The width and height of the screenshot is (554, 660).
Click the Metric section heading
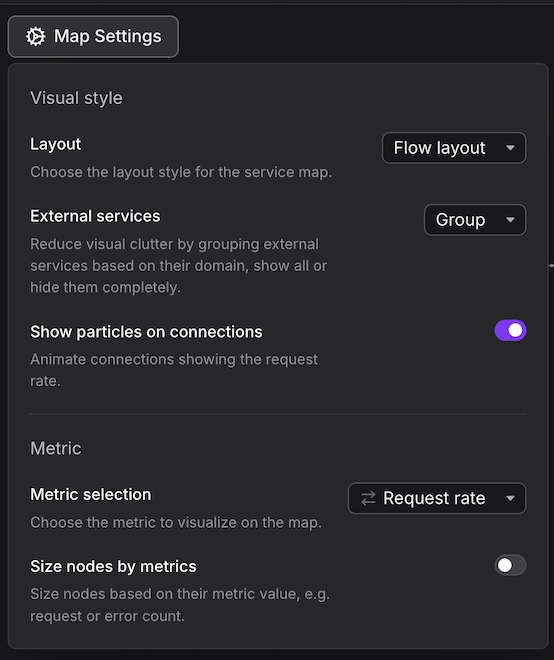tap(56, 448)
